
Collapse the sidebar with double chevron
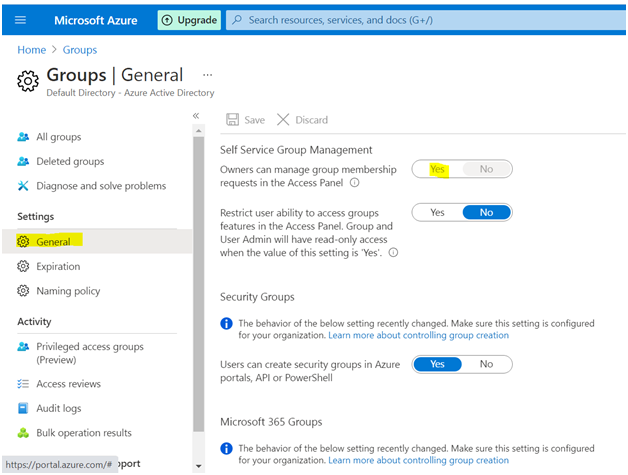(196, 116)
